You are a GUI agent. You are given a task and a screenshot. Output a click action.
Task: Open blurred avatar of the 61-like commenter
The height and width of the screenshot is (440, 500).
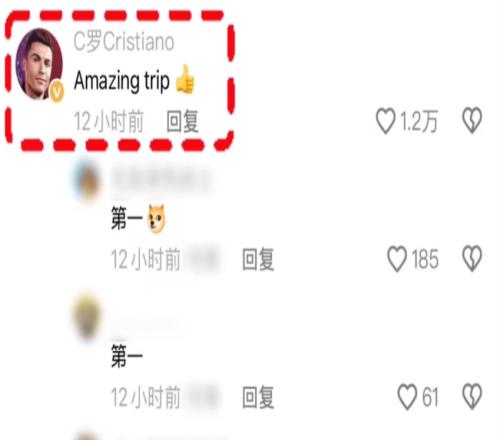[x=87, y=317]
